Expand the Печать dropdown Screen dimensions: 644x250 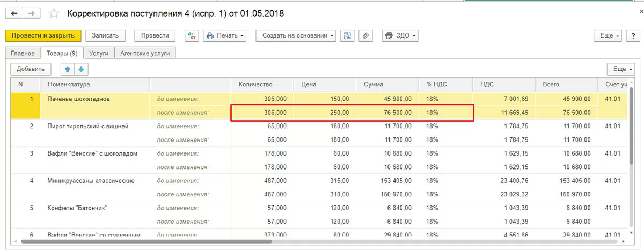click(x=225, y=36)
